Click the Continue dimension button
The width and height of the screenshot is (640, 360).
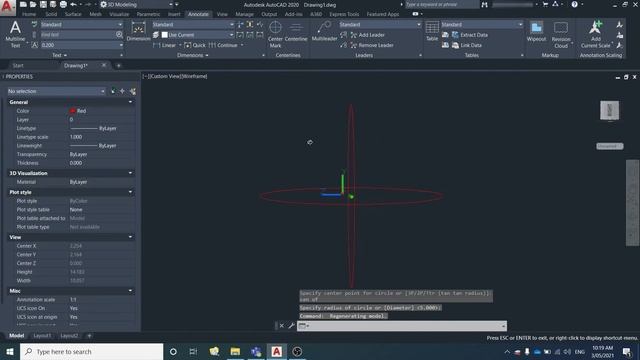tap(223, 45)
